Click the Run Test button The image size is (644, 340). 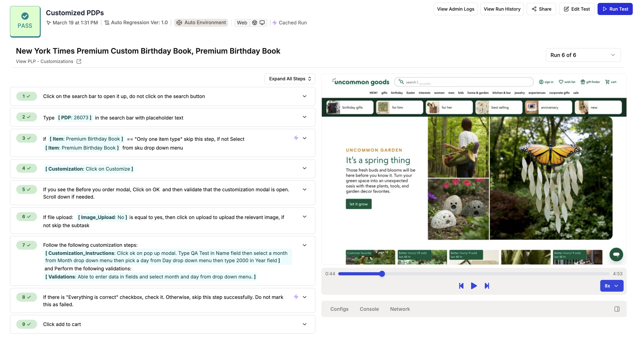tap(615, 9)
